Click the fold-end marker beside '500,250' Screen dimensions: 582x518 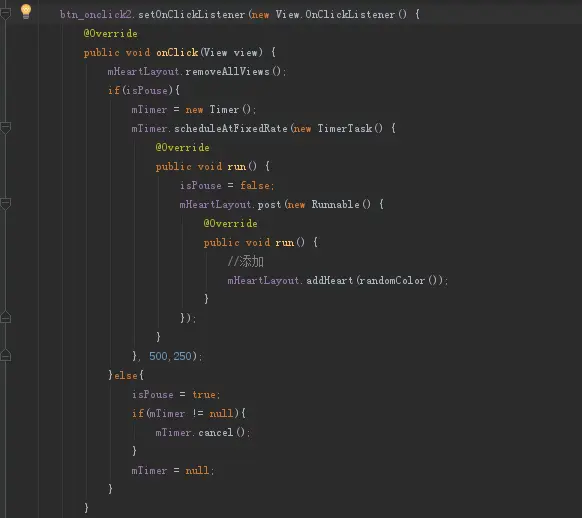[x=5, y=356]
